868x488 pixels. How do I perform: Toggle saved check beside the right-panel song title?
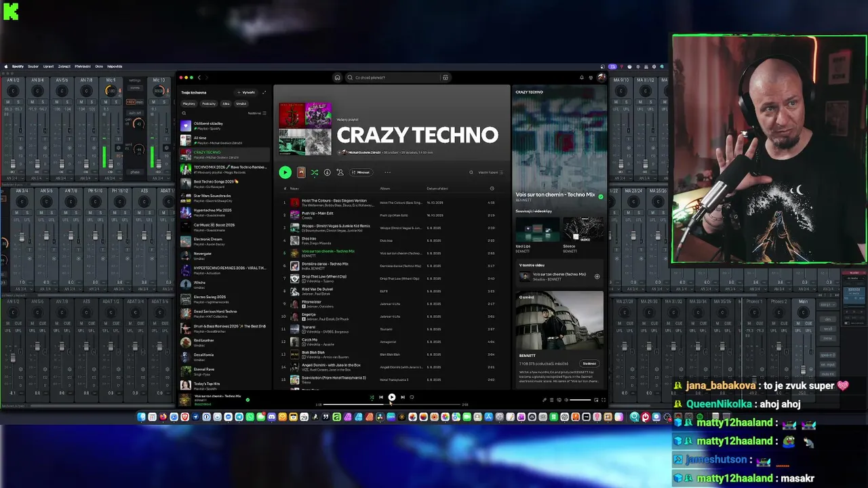600,197
